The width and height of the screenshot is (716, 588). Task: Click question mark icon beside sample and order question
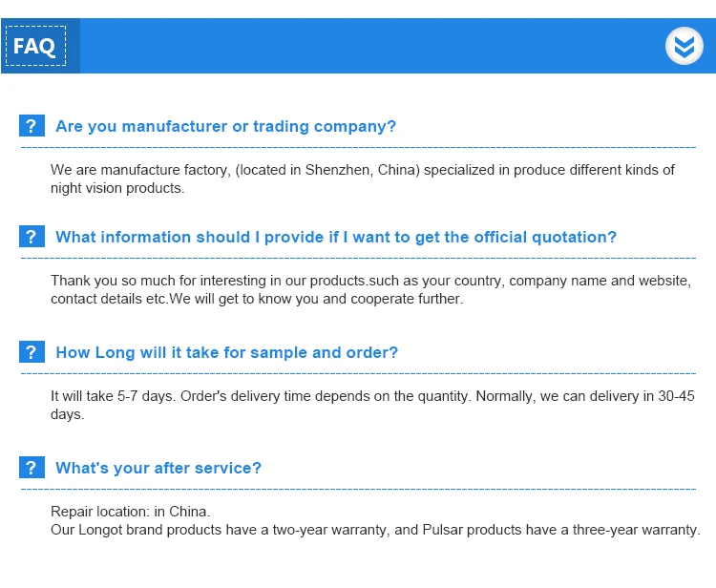pos(32,352)
